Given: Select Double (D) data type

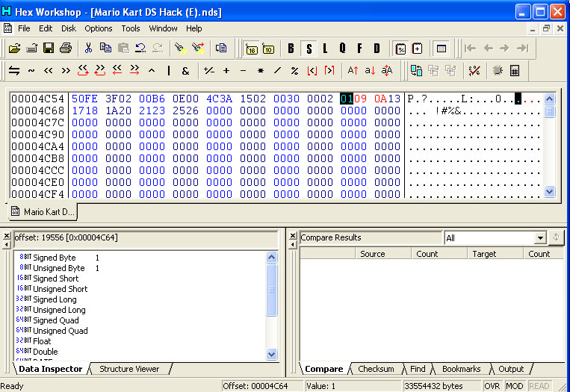Looking at the screenshot, I should point(377,49).
